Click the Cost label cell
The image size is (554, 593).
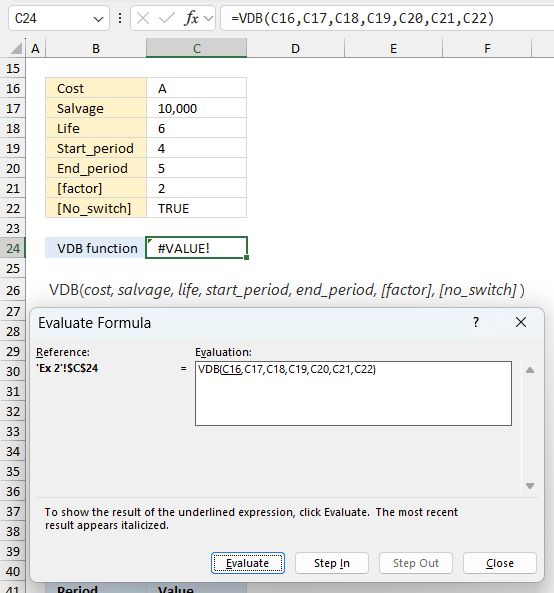[96, 88]
